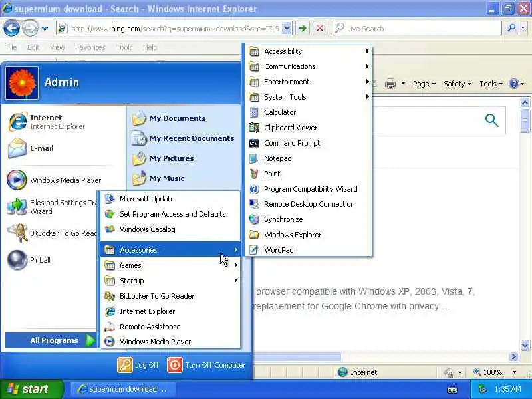The image size is (532, 399).
Task: Open Command Prompt from the Accessories menu
Action: point(308,143)
